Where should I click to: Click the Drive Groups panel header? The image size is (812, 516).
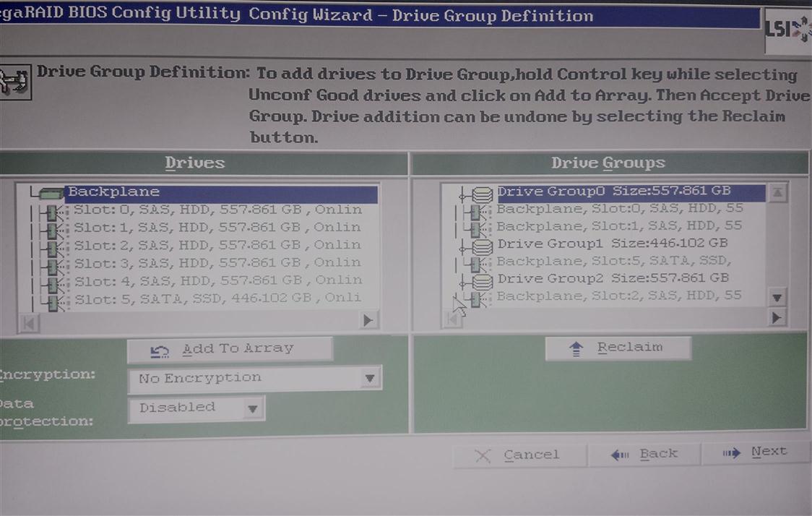point(609,164)
